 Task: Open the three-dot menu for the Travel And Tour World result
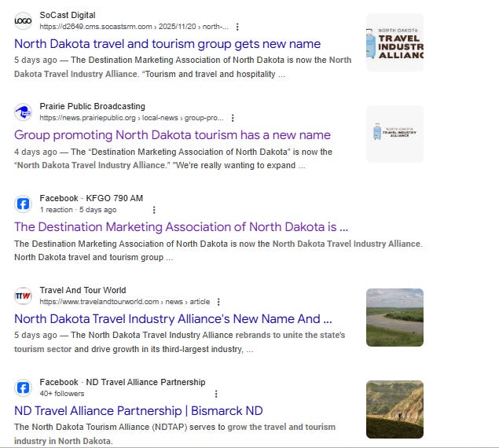coord(218,302)
